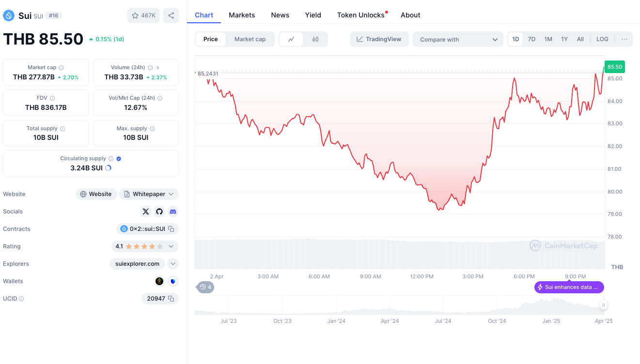Click the 0x2::sui::SUI contract chip
Screen dimensions: 640x364
(147, 229)
